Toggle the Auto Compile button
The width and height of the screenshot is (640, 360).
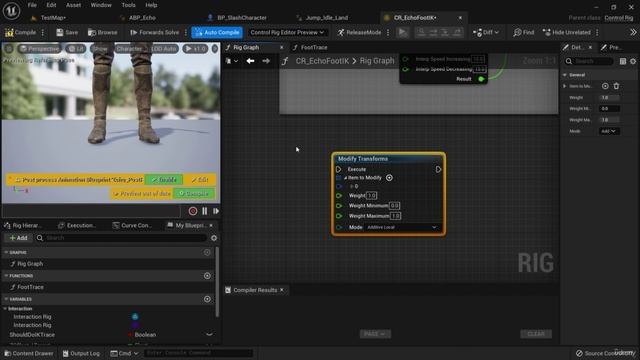click(x=217, y=32)
